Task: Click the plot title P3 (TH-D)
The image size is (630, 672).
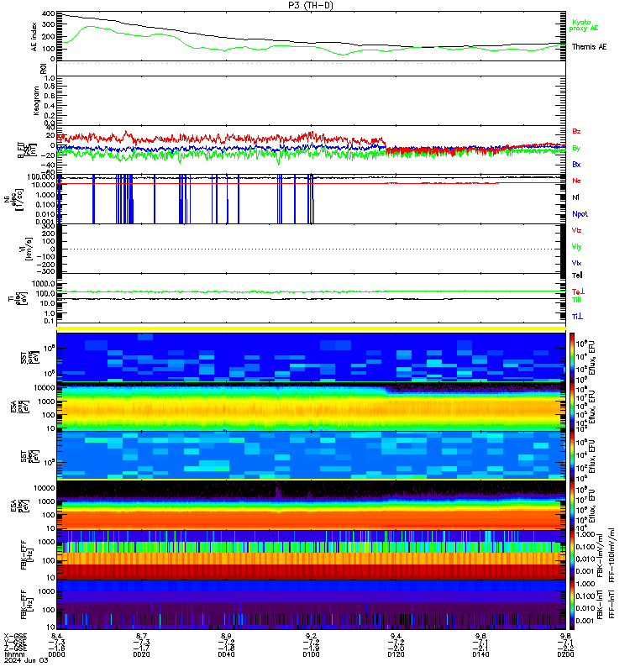Action: (311, 5)
